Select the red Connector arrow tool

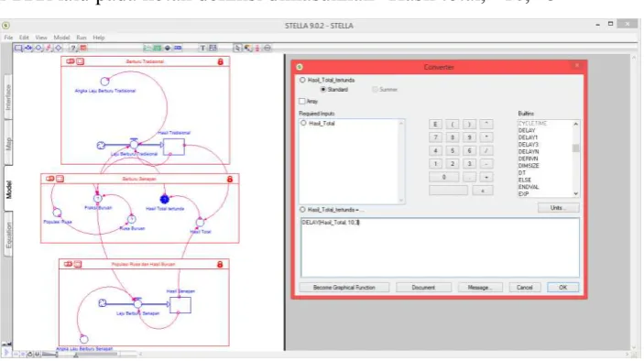tap(49, 48)
